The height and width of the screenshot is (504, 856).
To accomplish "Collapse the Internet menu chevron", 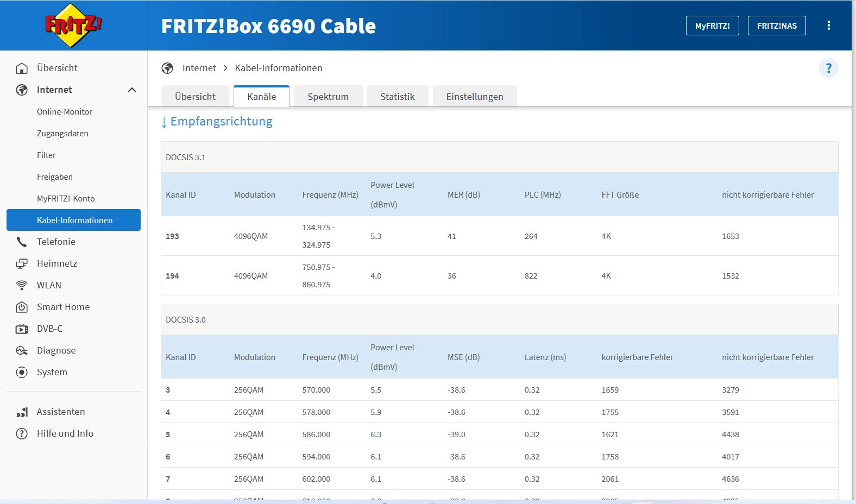I will [x=131, y=90].
